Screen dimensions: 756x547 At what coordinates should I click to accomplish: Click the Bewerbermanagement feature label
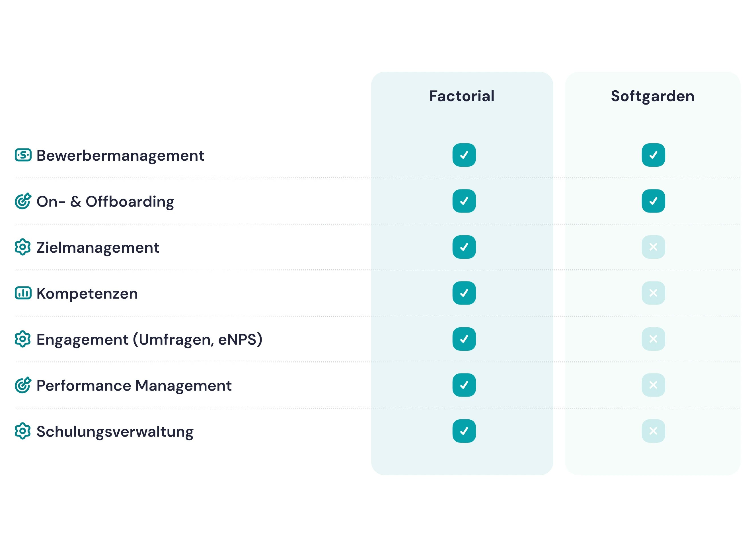point(120,156)
